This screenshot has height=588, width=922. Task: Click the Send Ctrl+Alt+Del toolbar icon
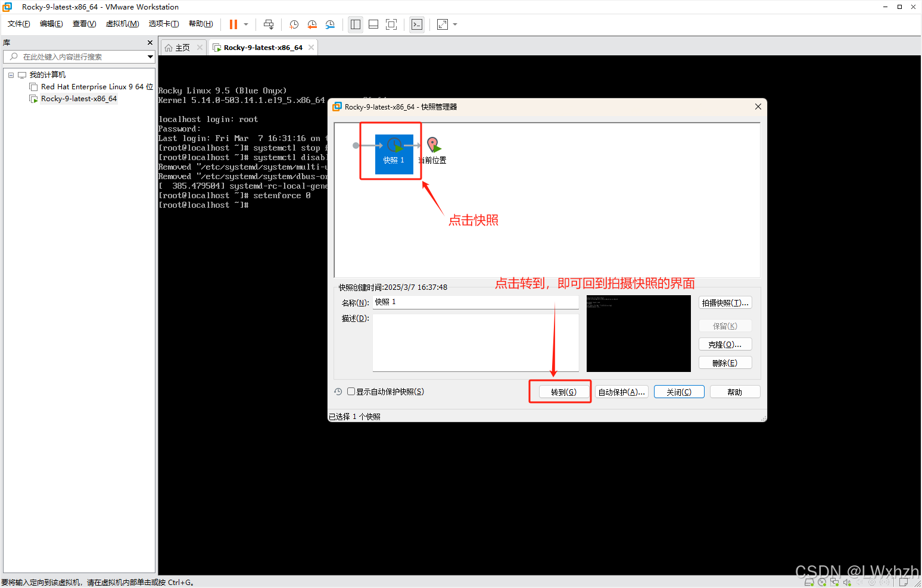269,24
